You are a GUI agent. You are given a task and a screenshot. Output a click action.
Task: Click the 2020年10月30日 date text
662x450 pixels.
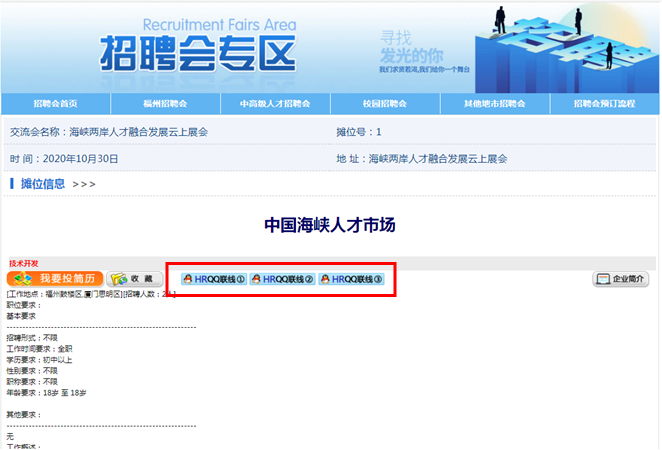pyautogui.click(x=81, y=159)
